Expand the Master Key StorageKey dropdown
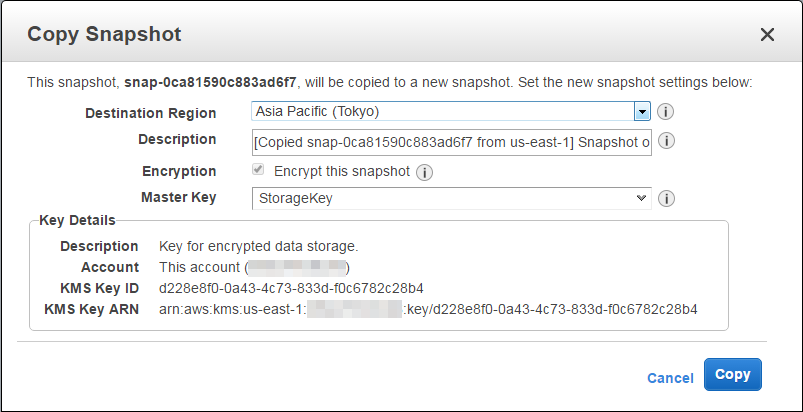The width and height of the screenshot is (803, 412). (642, 199)
